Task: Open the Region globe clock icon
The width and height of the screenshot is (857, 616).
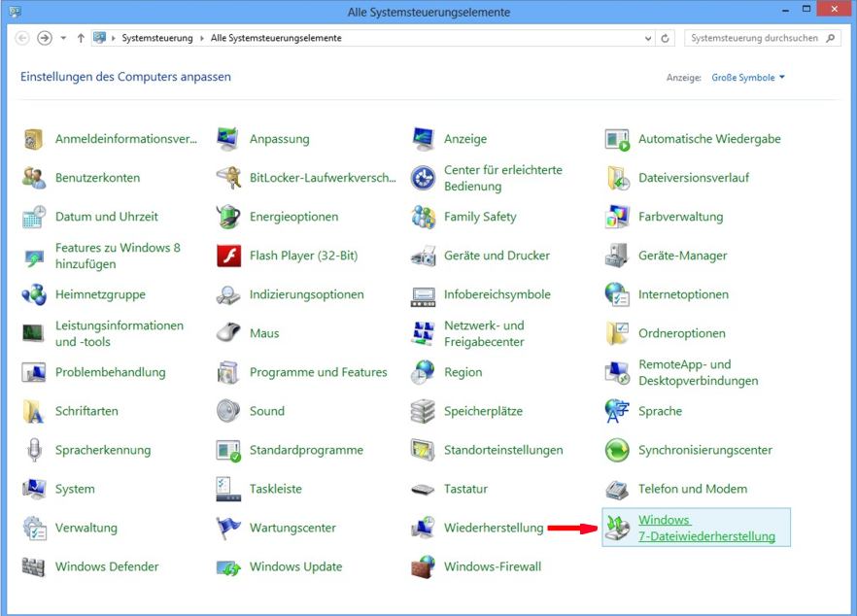Action: 423,372
